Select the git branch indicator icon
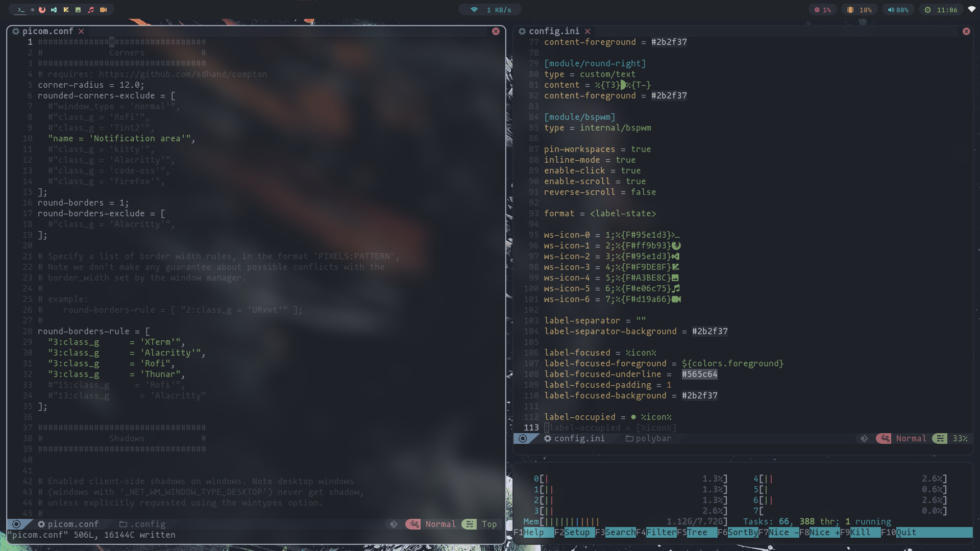Viewport: 980px width, 551px height. (391, 524)
